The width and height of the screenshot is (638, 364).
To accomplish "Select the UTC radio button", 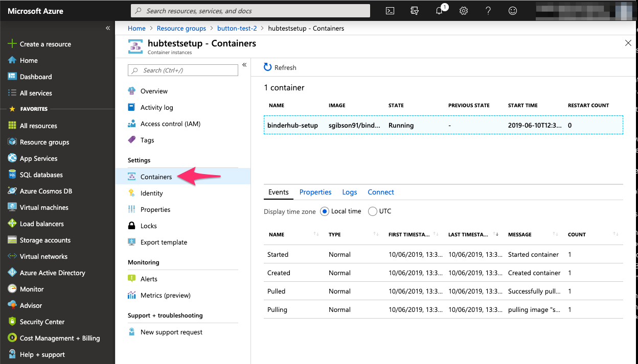I will click(x=373, y=211).
